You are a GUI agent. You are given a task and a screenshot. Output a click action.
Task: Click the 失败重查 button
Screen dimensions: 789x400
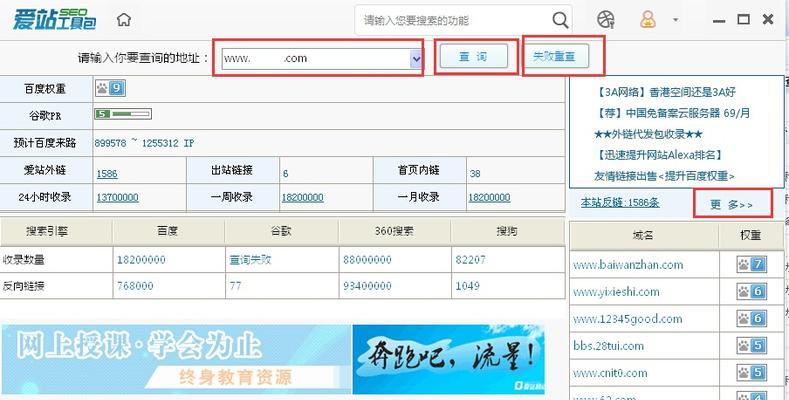point(554,56)
